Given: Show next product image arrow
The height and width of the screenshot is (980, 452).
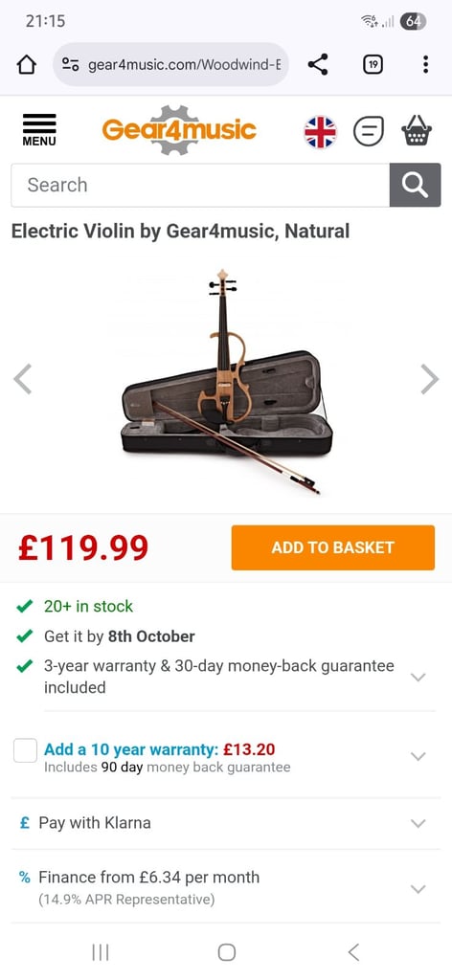Looking at the screenshot, I should click(x=429, y=379).
